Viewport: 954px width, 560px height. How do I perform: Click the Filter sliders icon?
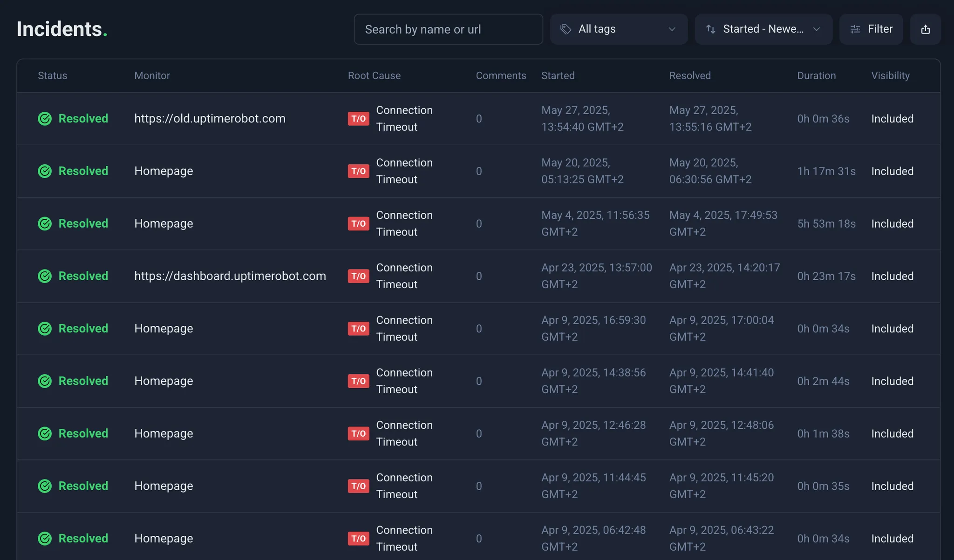point(855,29)
